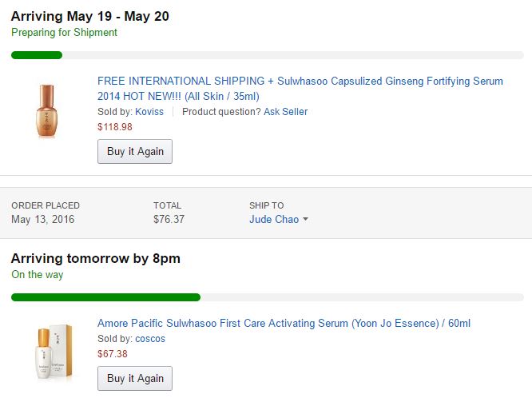Open the Amore Pacific Sulwhasoo First Care link
Image resolution: width=532 pixels, height=406 pixels.
pos(284,324)
